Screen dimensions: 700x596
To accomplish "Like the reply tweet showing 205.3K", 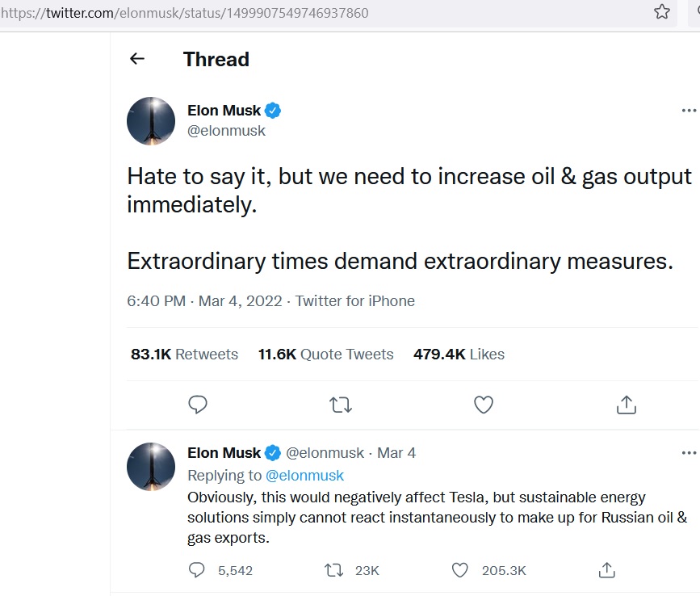I will pos(459,570).
